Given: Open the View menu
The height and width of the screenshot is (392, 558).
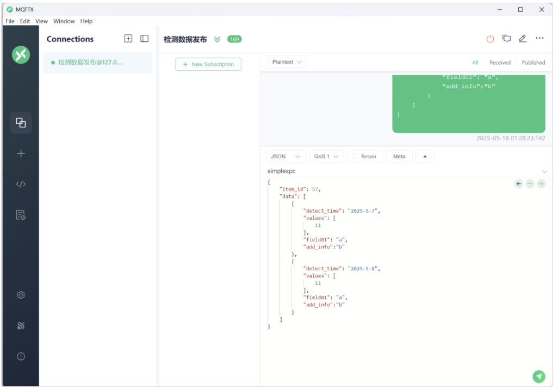Looking at the screenshot, I should tap(41, 21).
